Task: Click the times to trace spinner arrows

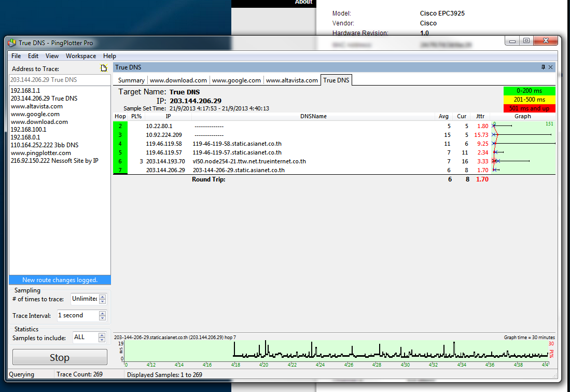Action: [x=103, y=299]
